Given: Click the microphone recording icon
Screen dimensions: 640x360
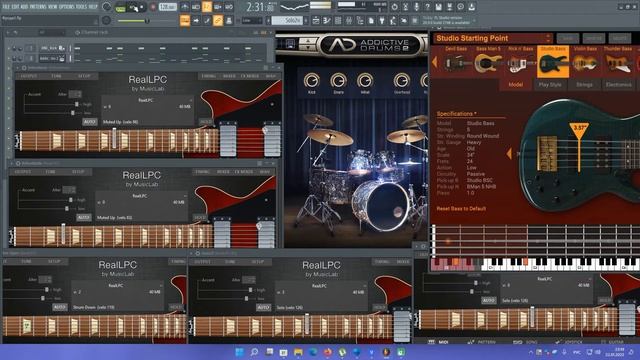Looking at the screenshot, I should (416, 7).
